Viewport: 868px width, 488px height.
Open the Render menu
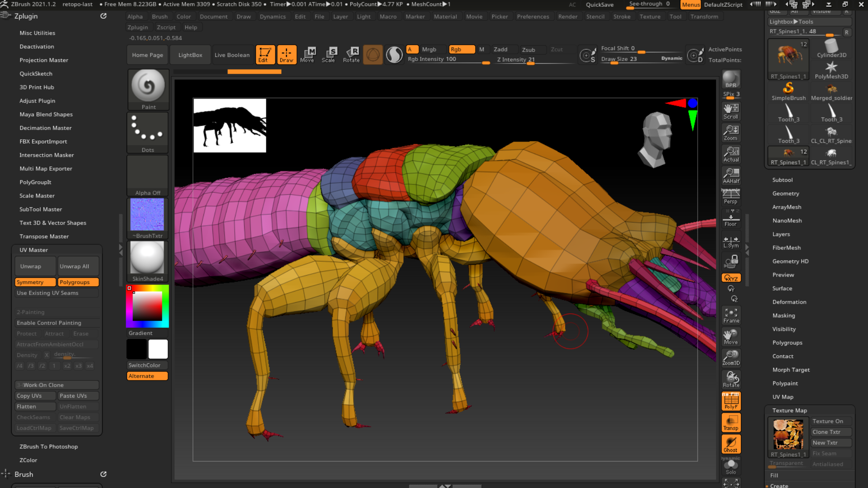click(568, 16)
